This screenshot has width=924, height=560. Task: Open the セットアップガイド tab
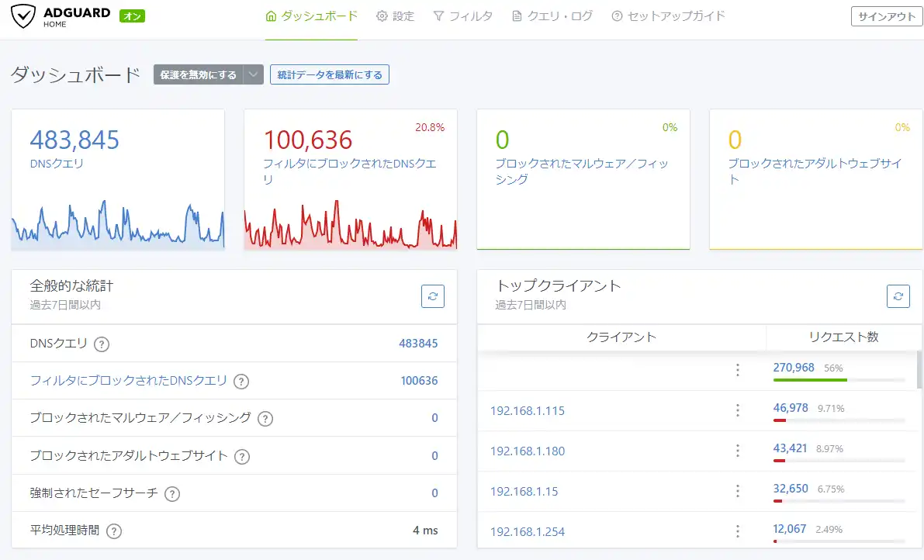(668, 16)
